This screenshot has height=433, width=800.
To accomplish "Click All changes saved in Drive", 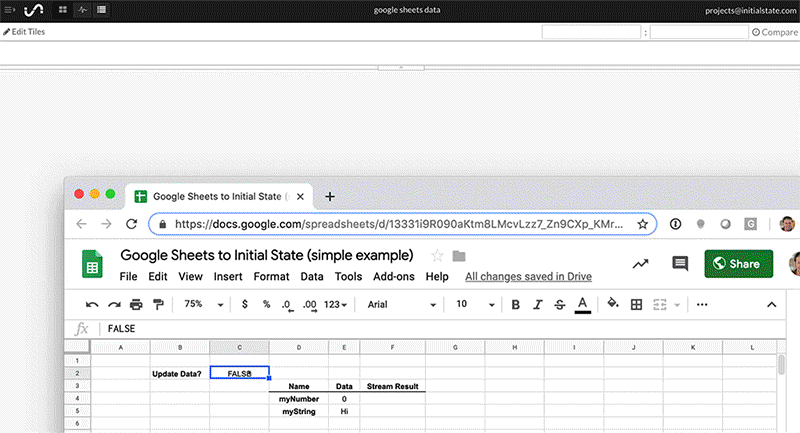I will click(529, 276).
